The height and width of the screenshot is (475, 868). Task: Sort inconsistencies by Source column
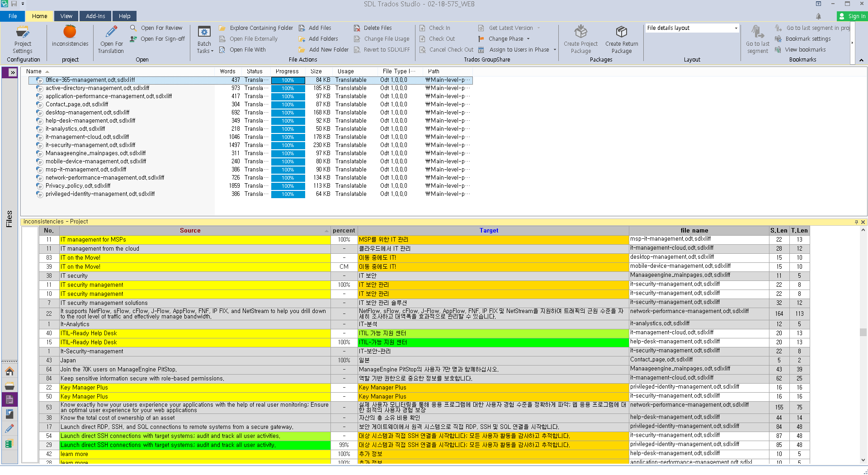[190, 231]
